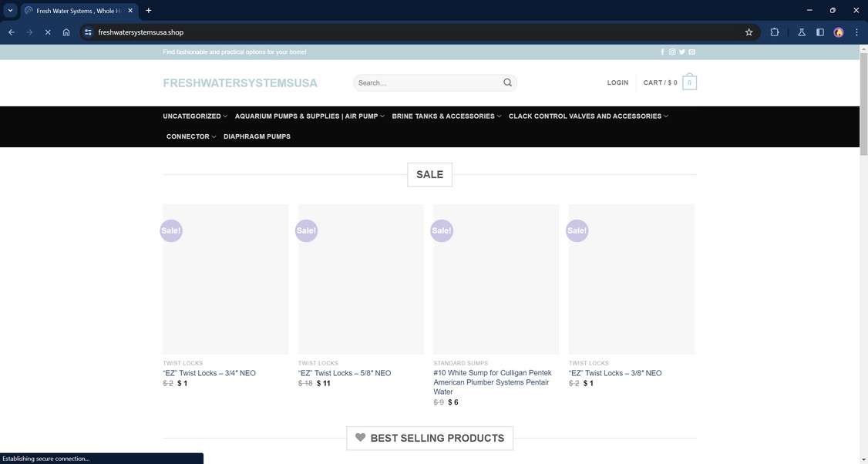Open the Twitter social icon
The height and width of the screenshot is (464, 868).
click(x=681, y=52)
